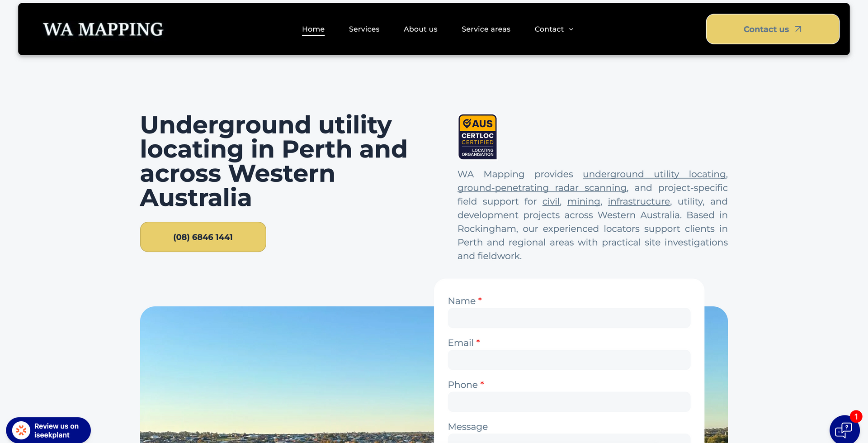
Task: Open the Services menu item
Action: tap(364, 29)
